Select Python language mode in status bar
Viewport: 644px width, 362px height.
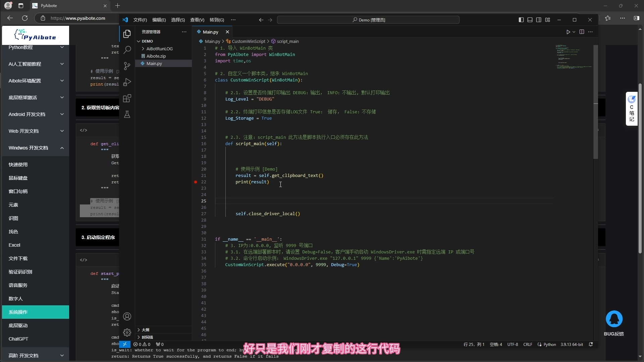click(549, 344)
